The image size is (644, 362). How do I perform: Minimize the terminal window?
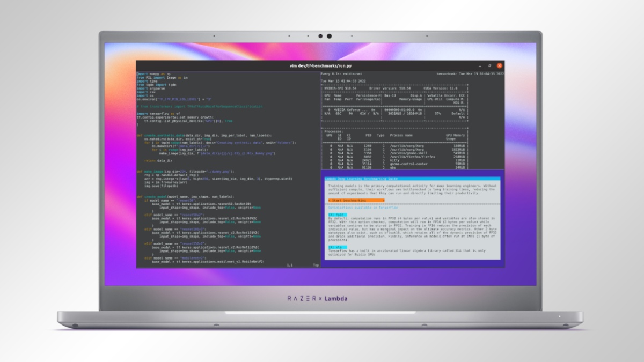pos(480,65)
